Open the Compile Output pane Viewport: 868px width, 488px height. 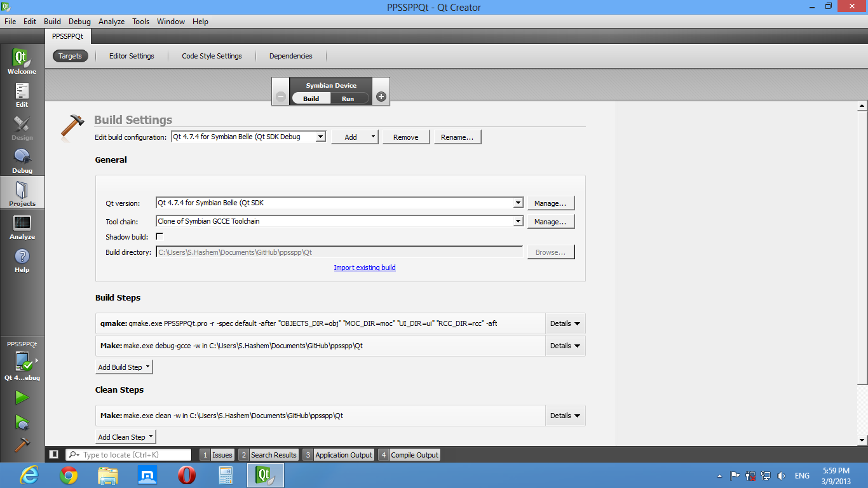pyautogui.click(x=409, y=455)
